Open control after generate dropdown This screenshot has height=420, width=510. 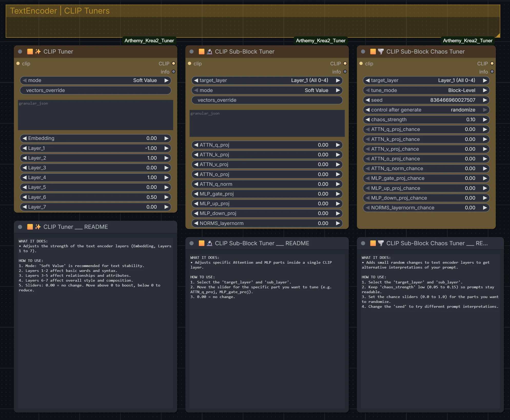(x=426, y=110)
